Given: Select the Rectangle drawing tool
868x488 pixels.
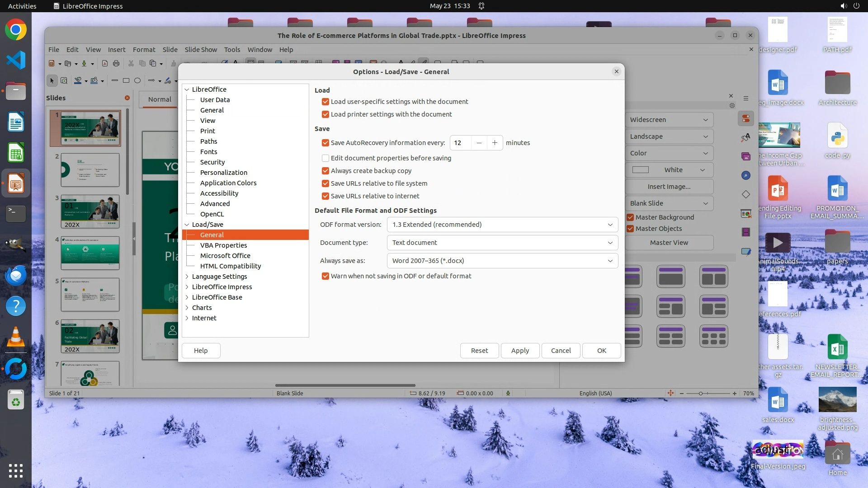Looking at the screenshot, I should [x=126, y=81].
